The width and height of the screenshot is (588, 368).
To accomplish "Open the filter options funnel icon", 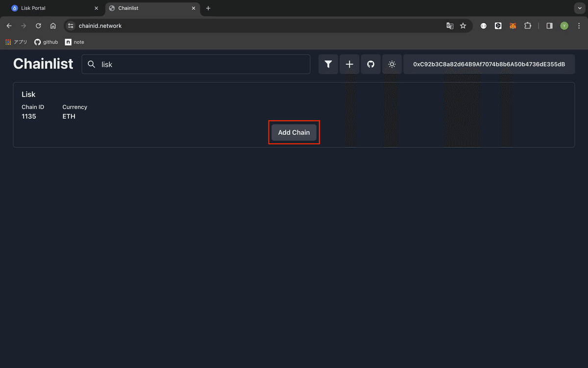I will click(328, 64).
